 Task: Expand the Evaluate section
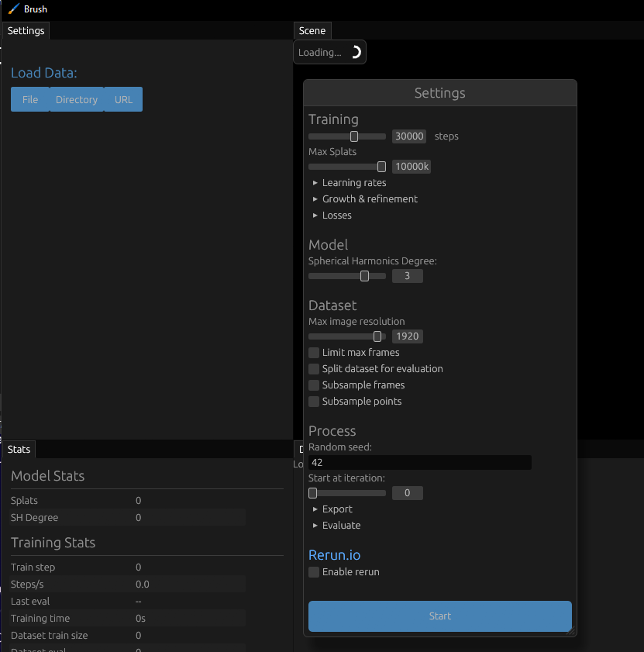click(336, 525)
